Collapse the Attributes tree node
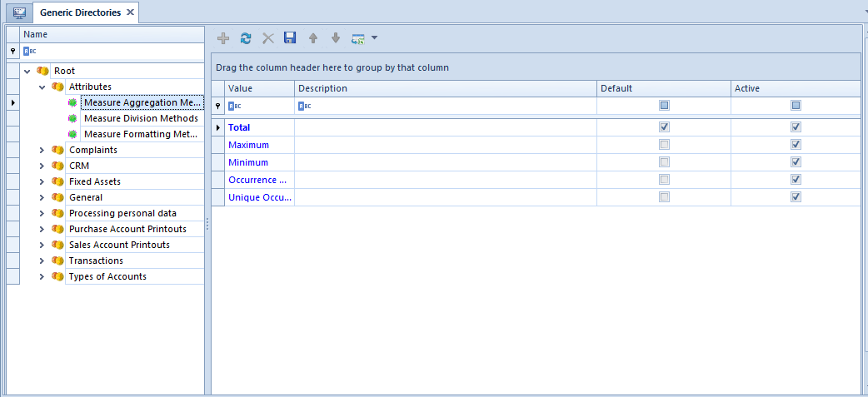The image size is (868, 397). click(x=42, y=87)
